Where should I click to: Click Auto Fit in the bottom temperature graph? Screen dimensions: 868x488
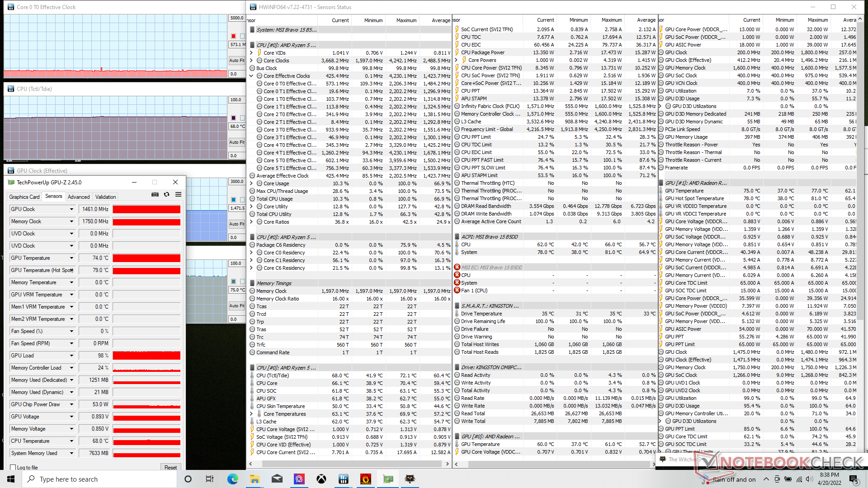coord(236,305)
